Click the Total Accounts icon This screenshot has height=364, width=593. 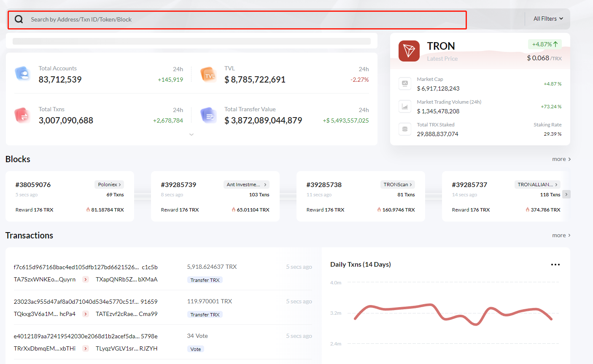tap(22, 74)
